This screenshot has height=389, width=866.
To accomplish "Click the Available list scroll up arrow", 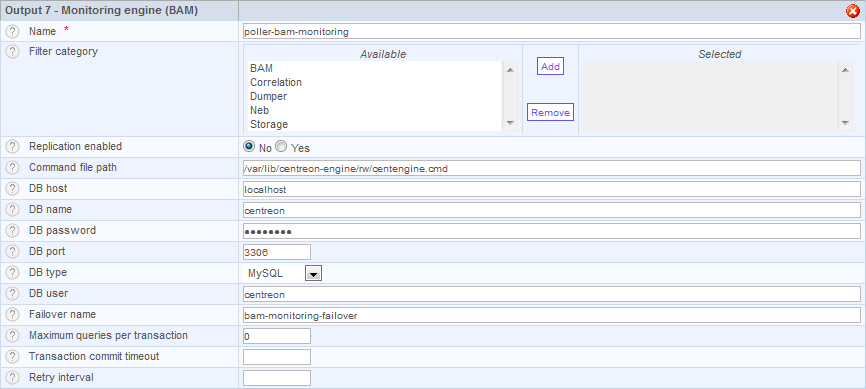I will pyautogui.click(x=510, y=69).
